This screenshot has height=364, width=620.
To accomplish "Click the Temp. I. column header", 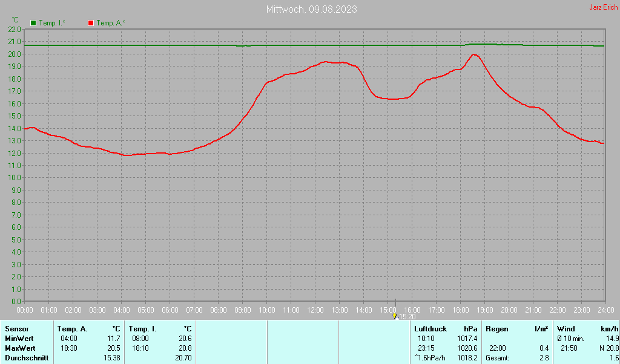I will (x=143, y=329).
